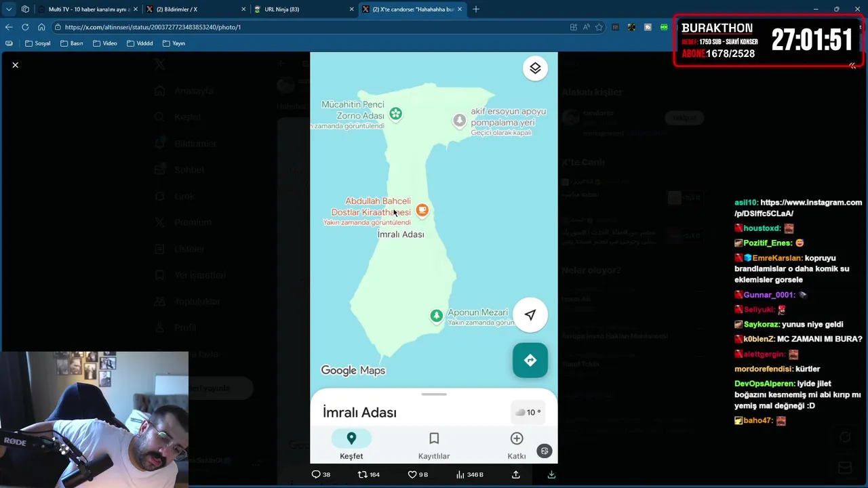Select the Abdullah Bahçeli Dostlar Kıraathanesi cafe marker
Viewport: 868px width, 488px height.
tap(422, 210)
